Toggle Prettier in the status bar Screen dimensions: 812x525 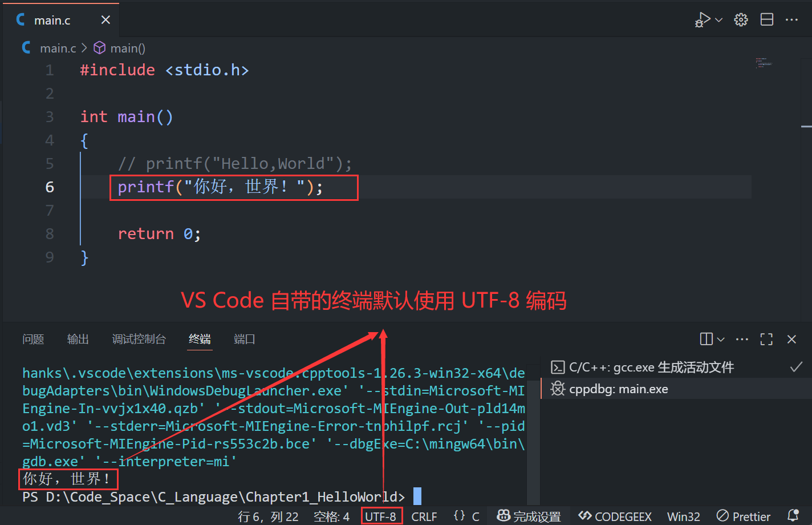click(x=743, y=516)
